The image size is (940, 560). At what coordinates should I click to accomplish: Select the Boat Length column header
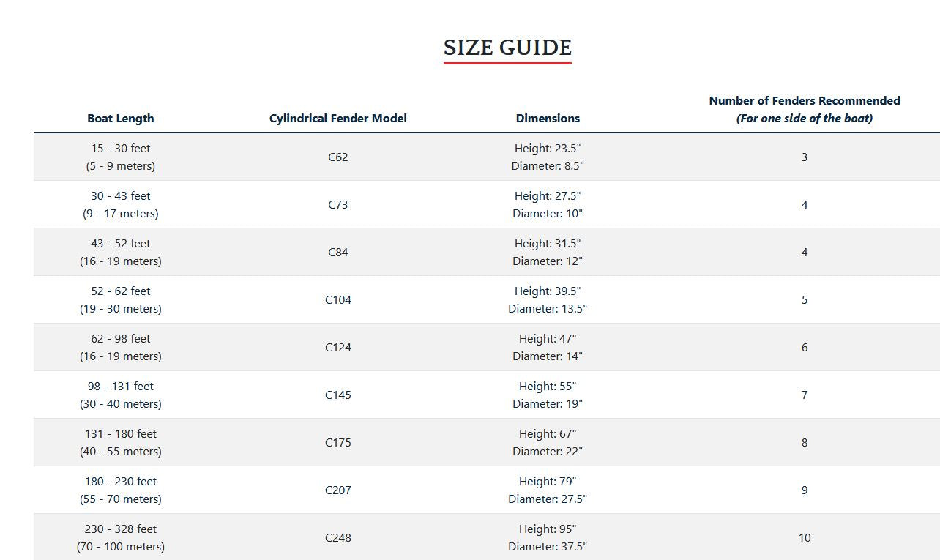coord(121,118)
